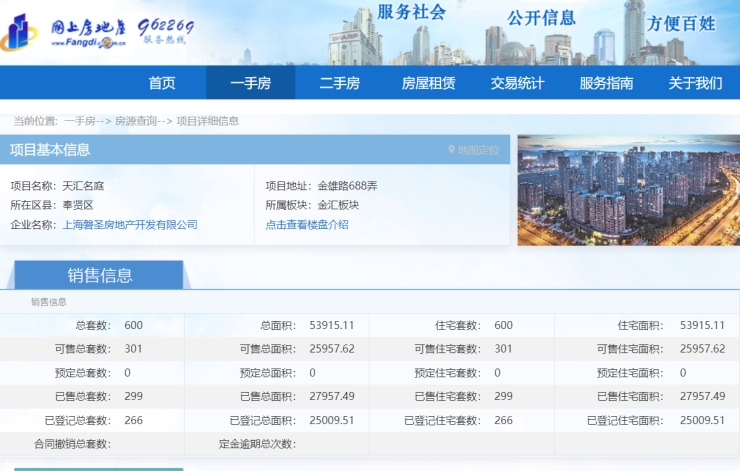This screenshot has height=471, width=740.
Task: Click the 已售总面积 value 27957.49
Action: point(332,396)
